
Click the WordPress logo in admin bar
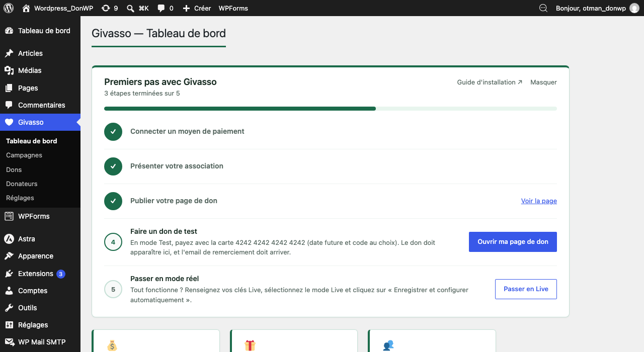(9, 8)
